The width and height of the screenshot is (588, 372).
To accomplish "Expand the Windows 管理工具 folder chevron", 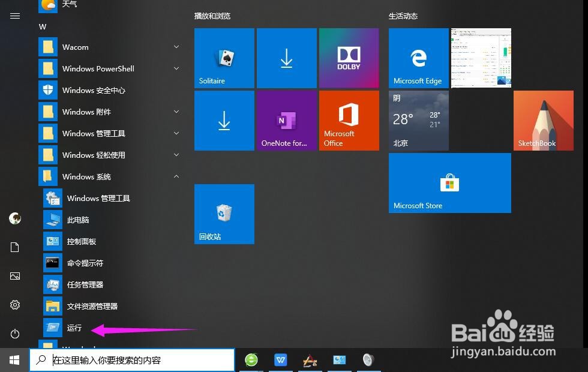I will (176, 133).
